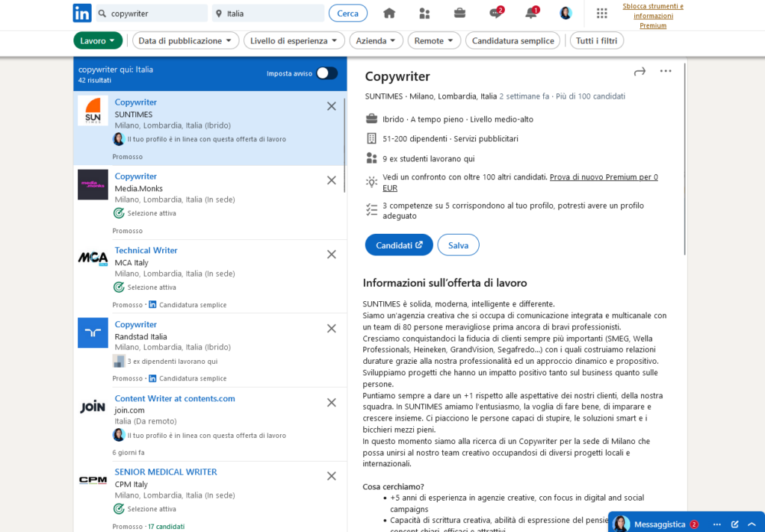
Task: Open the Livello di esperienza filter
Action: coord(294,41)
